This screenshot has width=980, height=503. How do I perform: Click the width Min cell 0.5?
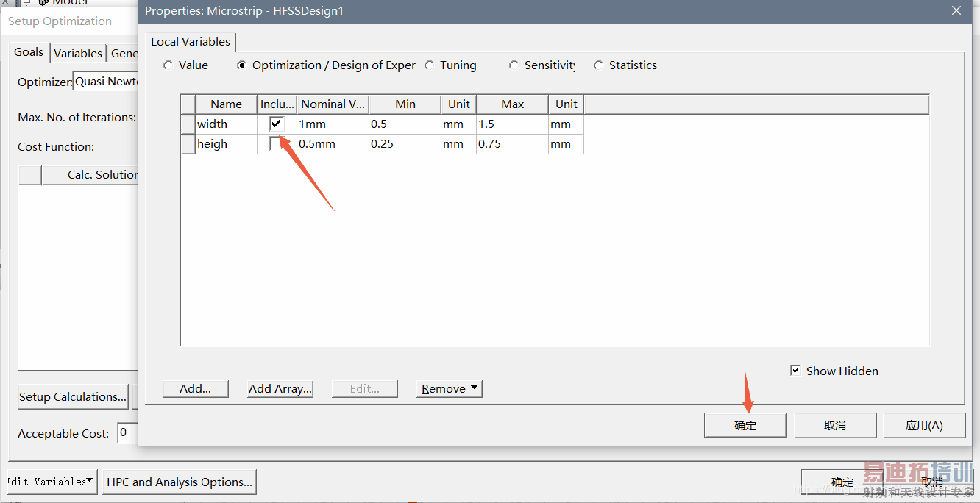(x=405, y=124)
